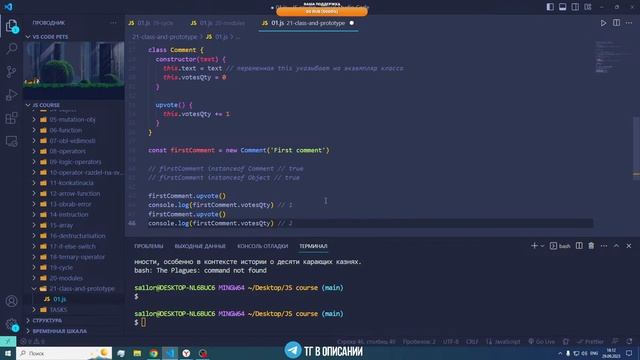
Task: Open the Manage gear icon
Action: (x=11, y=324)
